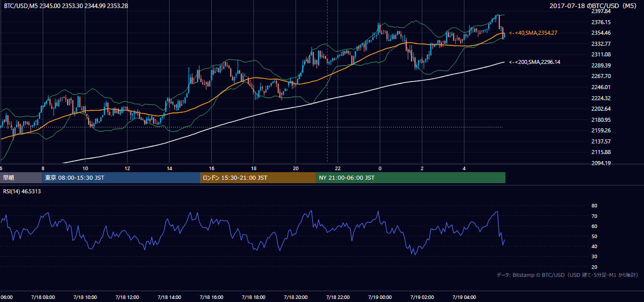
Task: Click price axis value 2180.95
Action: [601, 120]
